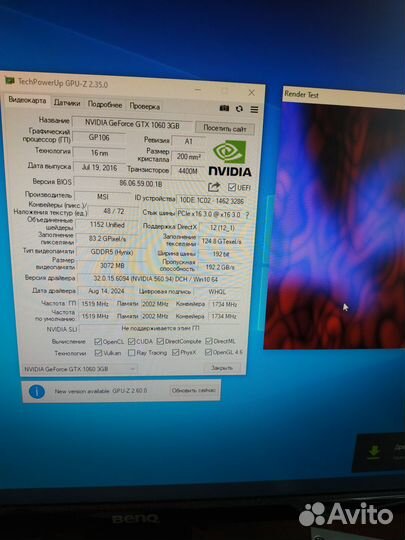Click the green download arrow icon
This screenshot has height=540, width=405.
click(374, 452)
